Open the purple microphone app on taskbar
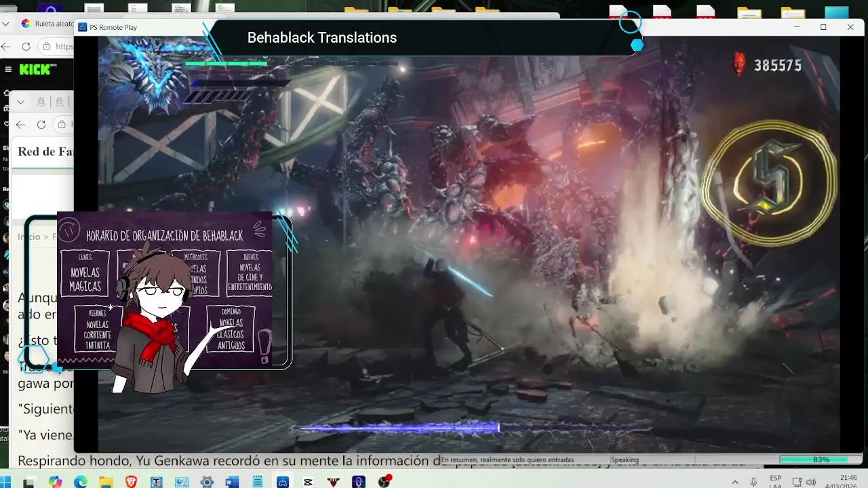Viewport: 868px width, 488px height. click(x=359, y=482)
